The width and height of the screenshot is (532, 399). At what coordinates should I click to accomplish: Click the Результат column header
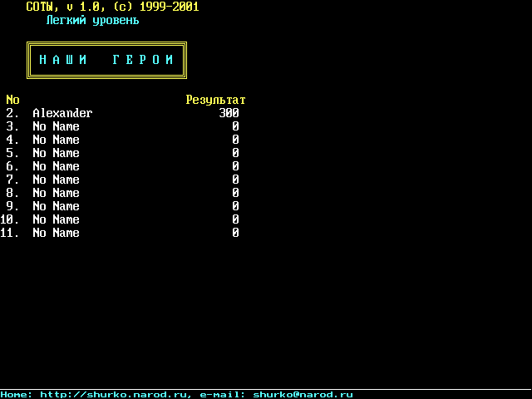coord(215,100)
